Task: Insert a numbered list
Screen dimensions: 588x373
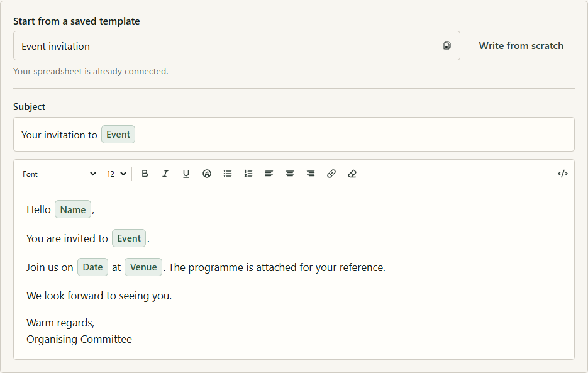Action: (x=248, y=174)
